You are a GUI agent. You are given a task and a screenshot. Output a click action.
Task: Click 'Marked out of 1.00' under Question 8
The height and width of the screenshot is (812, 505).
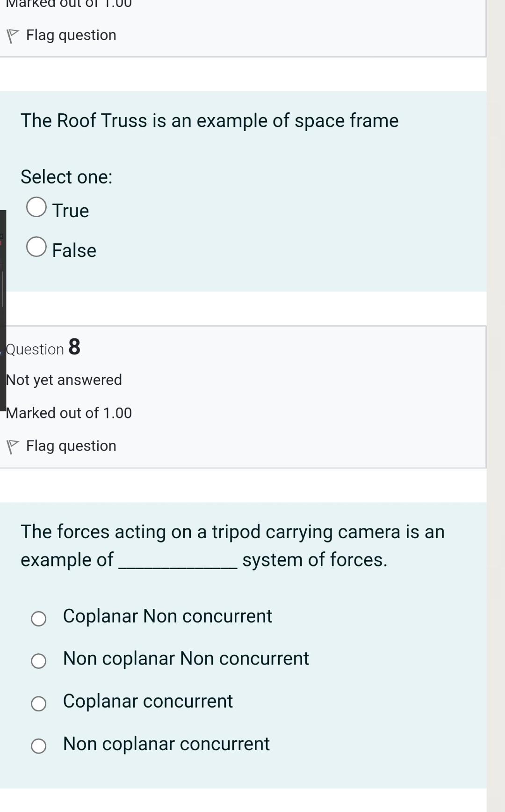69,413
